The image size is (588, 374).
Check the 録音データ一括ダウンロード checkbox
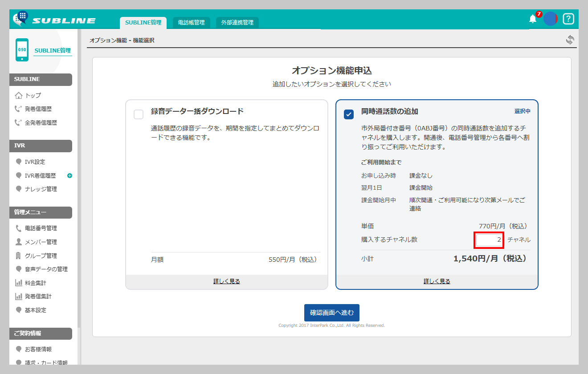pos(139,114)
